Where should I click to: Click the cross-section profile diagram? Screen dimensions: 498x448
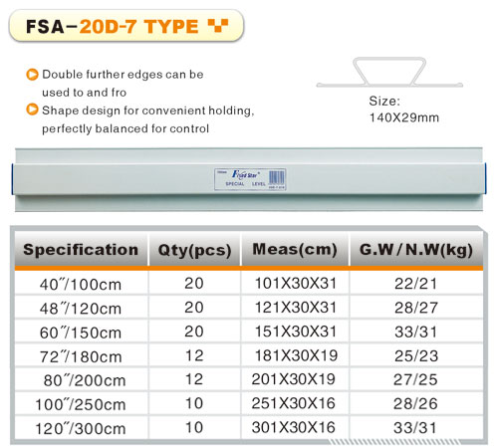coord(389,73)
